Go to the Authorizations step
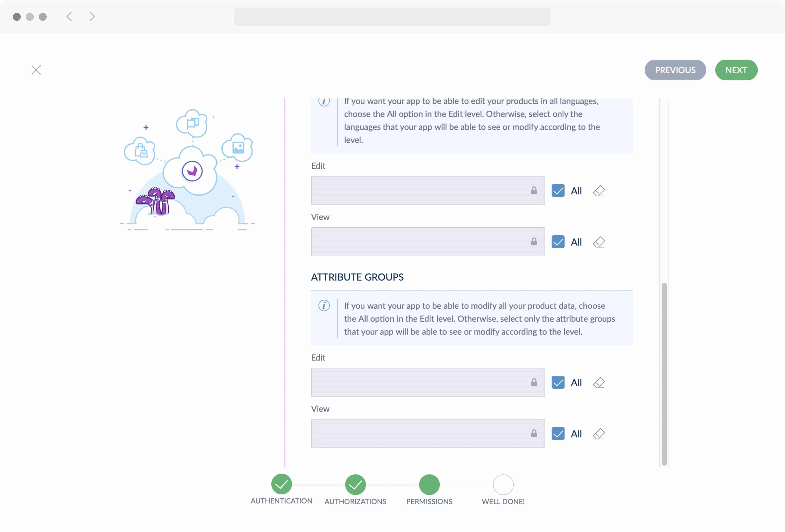Screen dimensions: 785x532 coord(355,484)
